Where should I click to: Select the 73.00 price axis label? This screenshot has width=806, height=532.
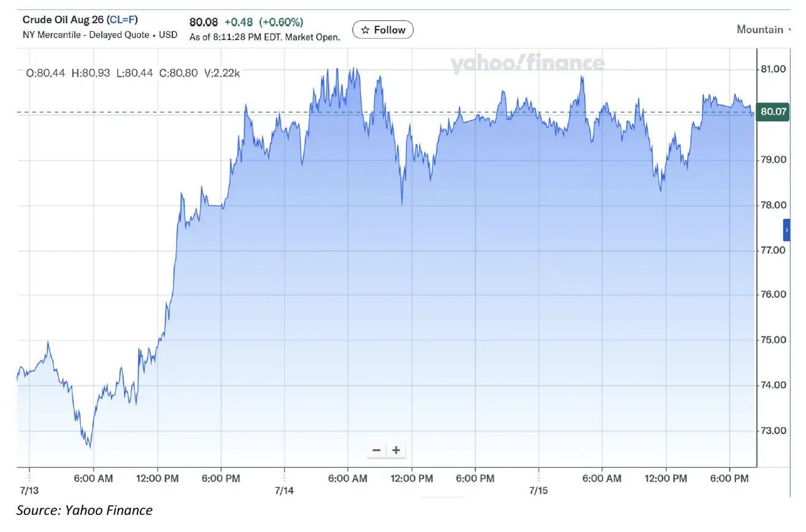pyautogui.click(x=773, y=430)
